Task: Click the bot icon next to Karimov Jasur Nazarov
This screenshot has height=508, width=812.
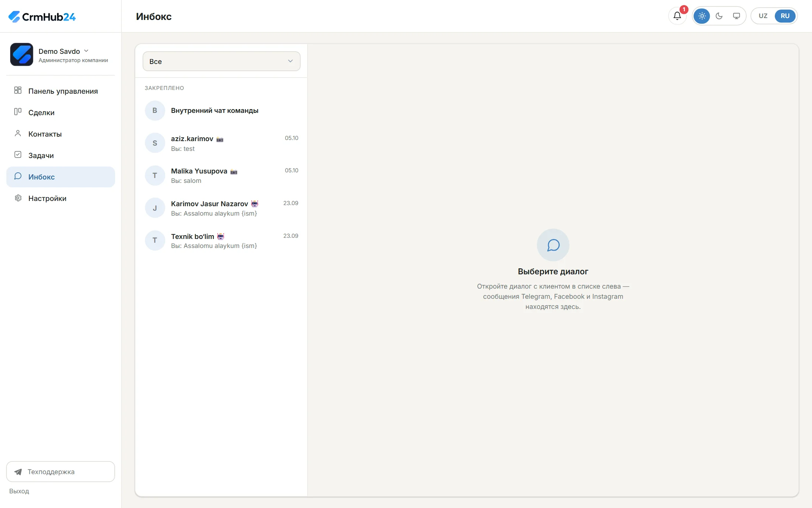Action: point(255,204)
